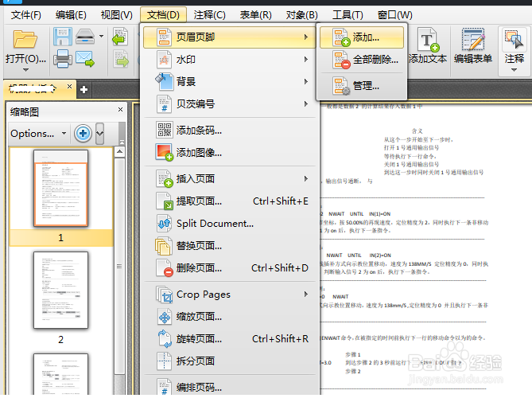The image size is (532, 398).
Task: Click the Save floppy disk icon
Action: tap(63, 37)
